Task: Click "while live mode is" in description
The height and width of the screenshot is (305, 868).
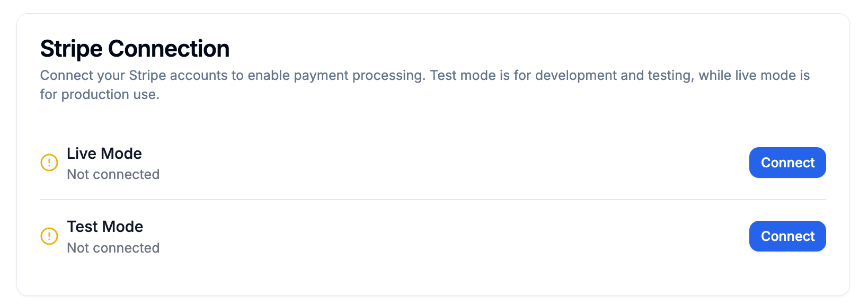Action: (754, 75)
